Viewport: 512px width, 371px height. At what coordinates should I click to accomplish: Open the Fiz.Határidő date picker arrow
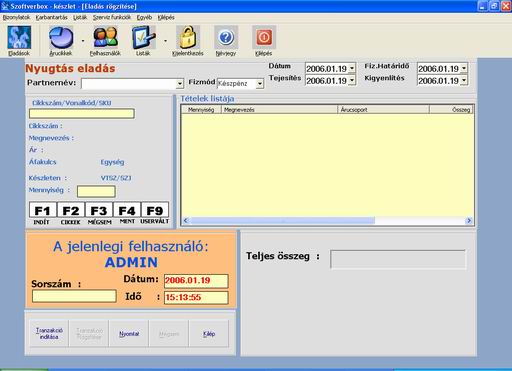pyautogui.click(x=464, y=69)
